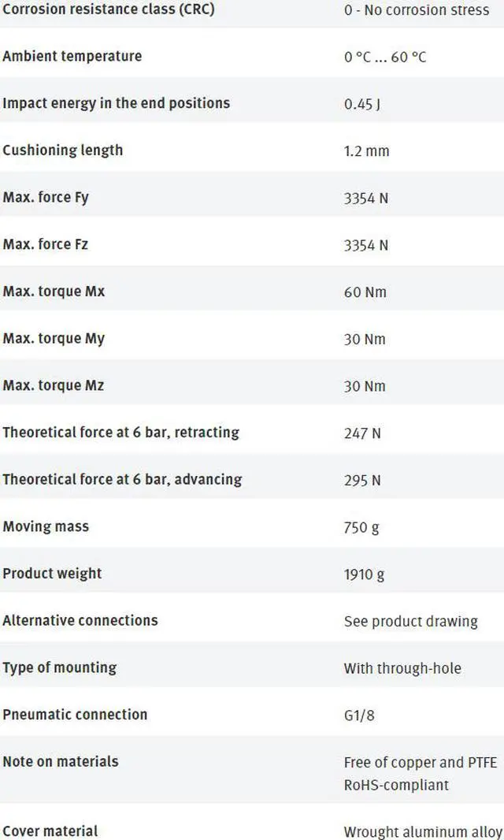Viewport: 504px width, 840px height.
Task: Select the ambient temperature value 0 °C … 60 °C
Action: [384, 57]
